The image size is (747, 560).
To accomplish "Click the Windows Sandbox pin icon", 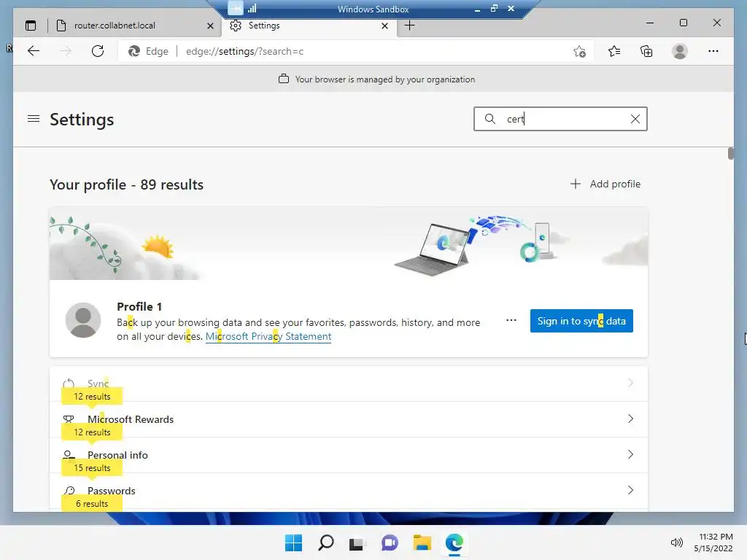I will pos(236,8).
